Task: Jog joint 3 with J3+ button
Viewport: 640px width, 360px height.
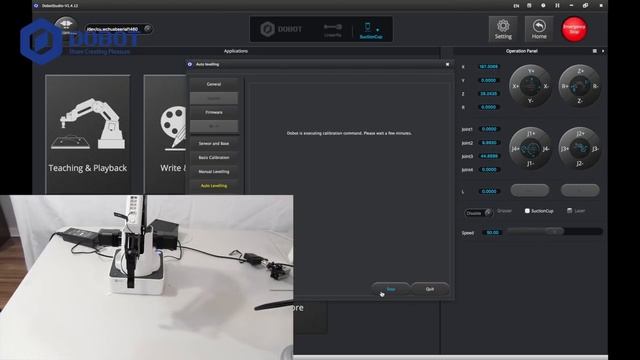Action: pyautogui.click(x=565, y=149)
